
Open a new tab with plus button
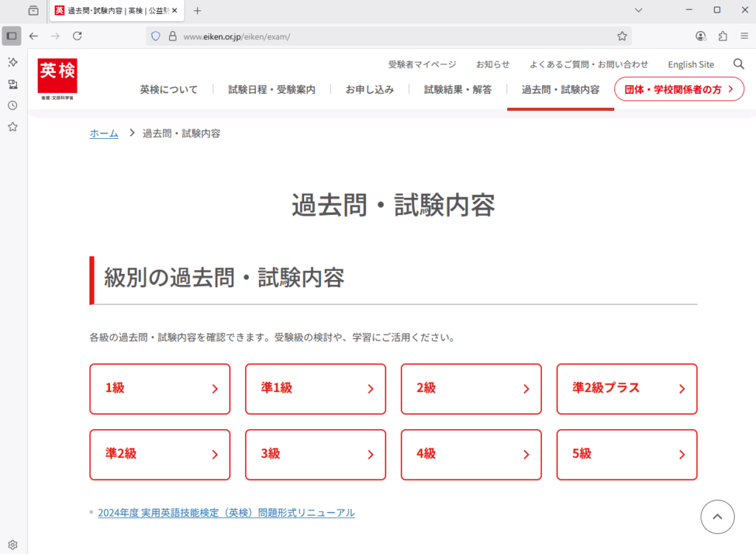point(197,10)
